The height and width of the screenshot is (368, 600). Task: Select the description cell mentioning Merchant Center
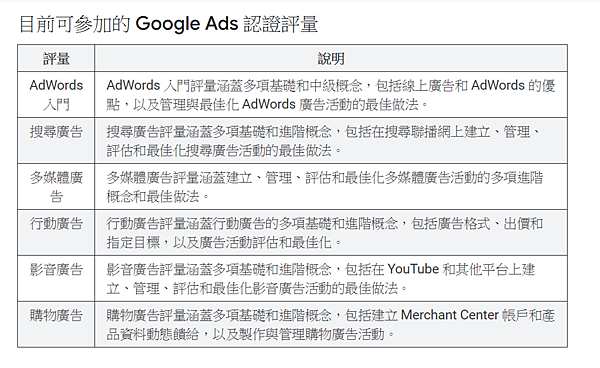[x=331, y=324]
